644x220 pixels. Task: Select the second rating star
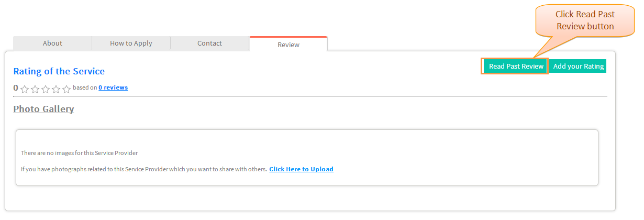35,89
